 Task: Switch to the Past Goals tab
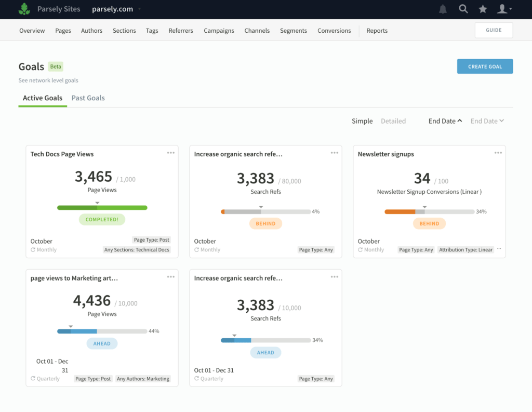88,98
